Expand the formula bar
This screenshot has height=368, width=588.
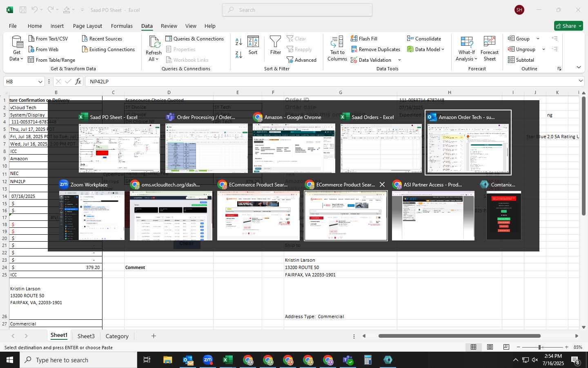580,81
